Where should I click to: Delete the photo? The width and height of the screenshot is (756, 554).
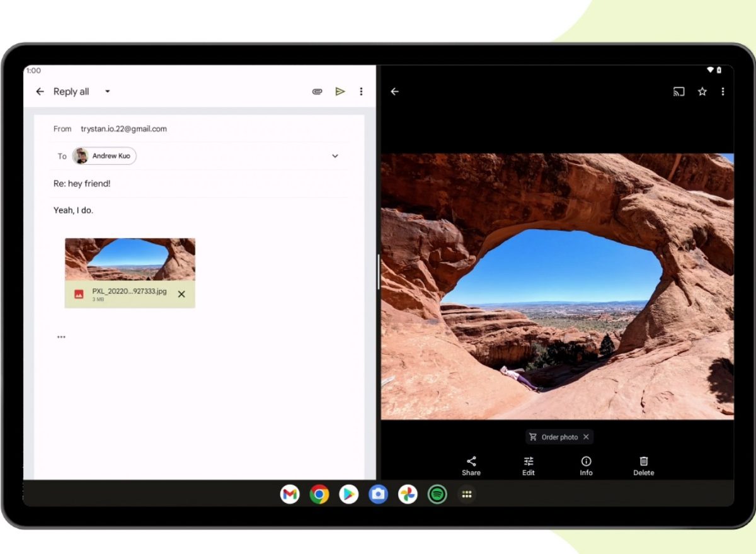[x=643, y=466]
